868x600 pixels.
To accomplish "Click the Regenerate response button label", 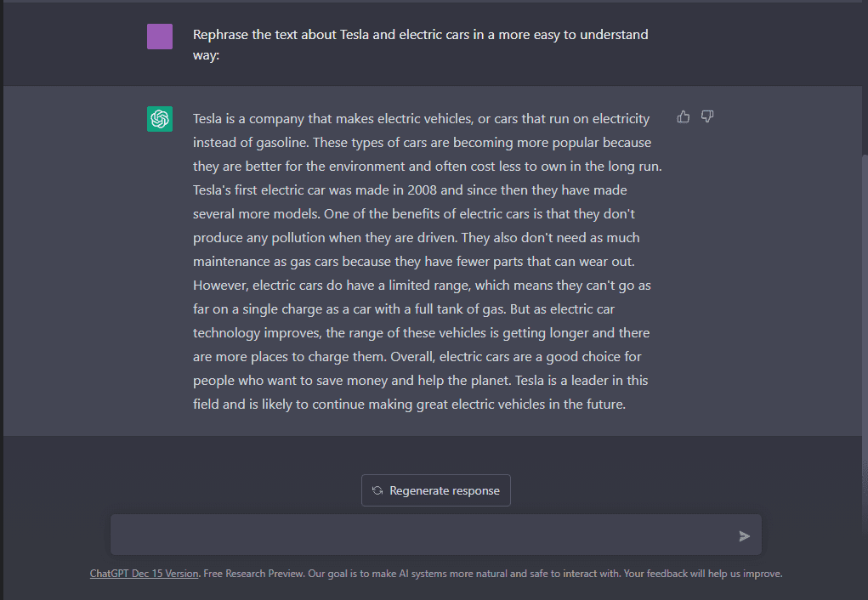I will click(x=445, y=491).
